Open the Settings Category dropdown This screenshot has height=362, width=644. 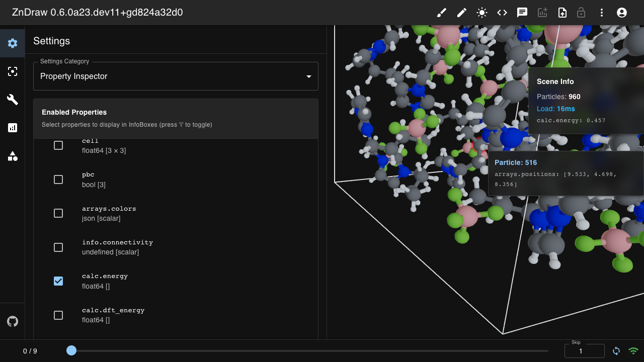point(176,76)
